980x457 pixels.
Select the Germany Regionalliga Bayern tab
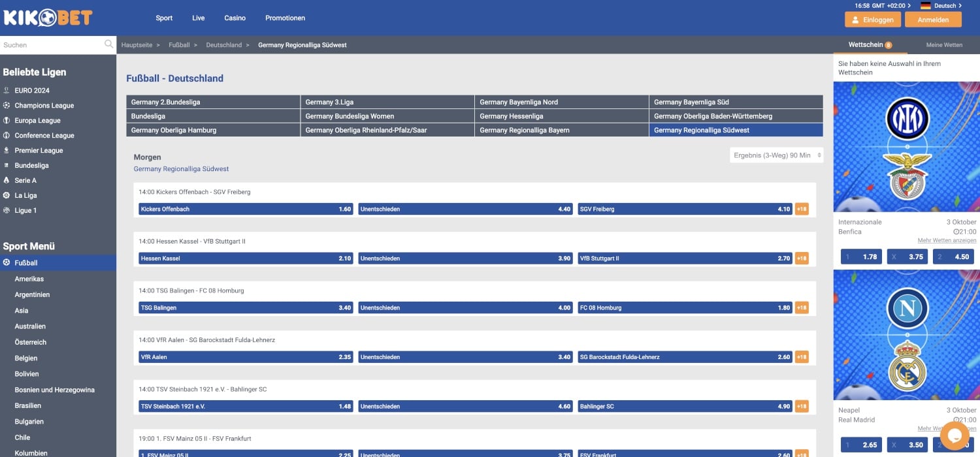tap(561, 130)
